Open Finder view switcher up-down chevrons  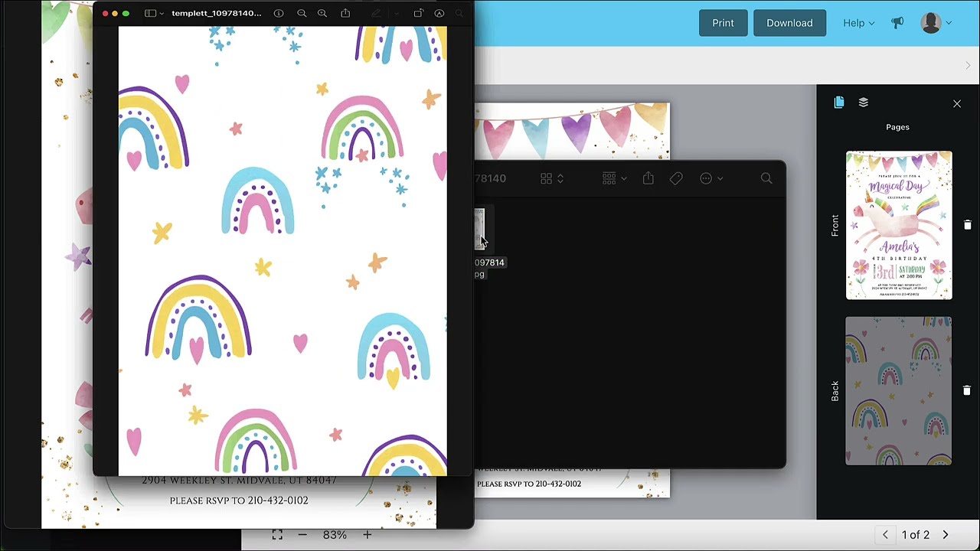pos(560,178)
